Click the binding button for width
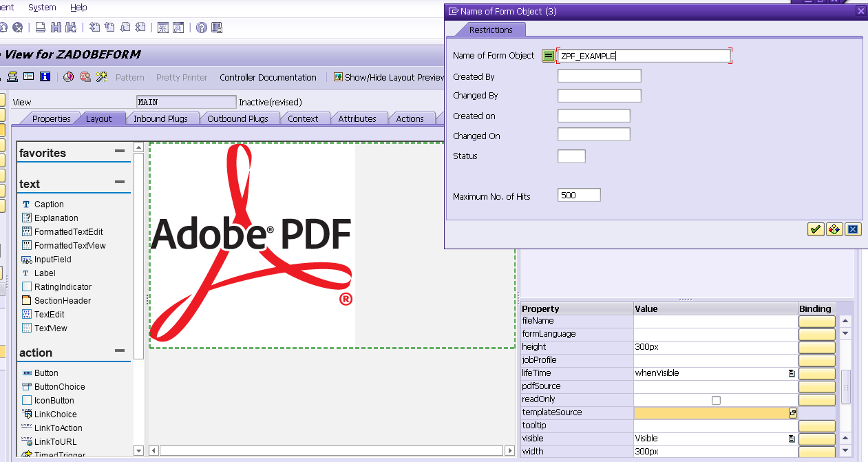This screenshot has height=462, width=868. 817,452
